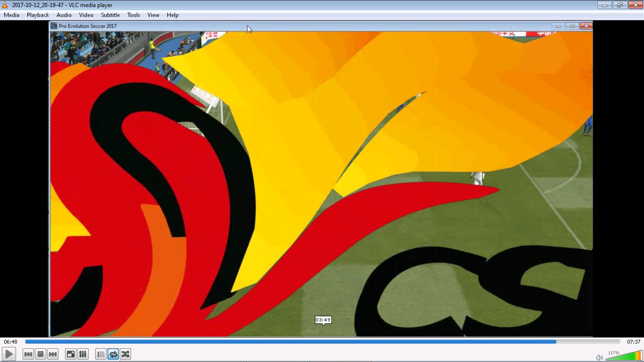Close the Pro Evolution Soccer 2017 window

coord(586,26)
